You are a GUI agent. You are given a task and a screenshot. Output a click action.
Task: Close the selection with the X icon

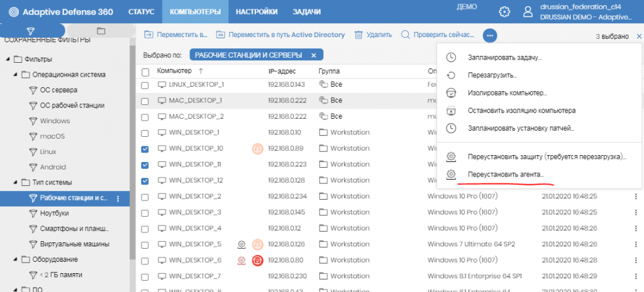click(639, 36)
